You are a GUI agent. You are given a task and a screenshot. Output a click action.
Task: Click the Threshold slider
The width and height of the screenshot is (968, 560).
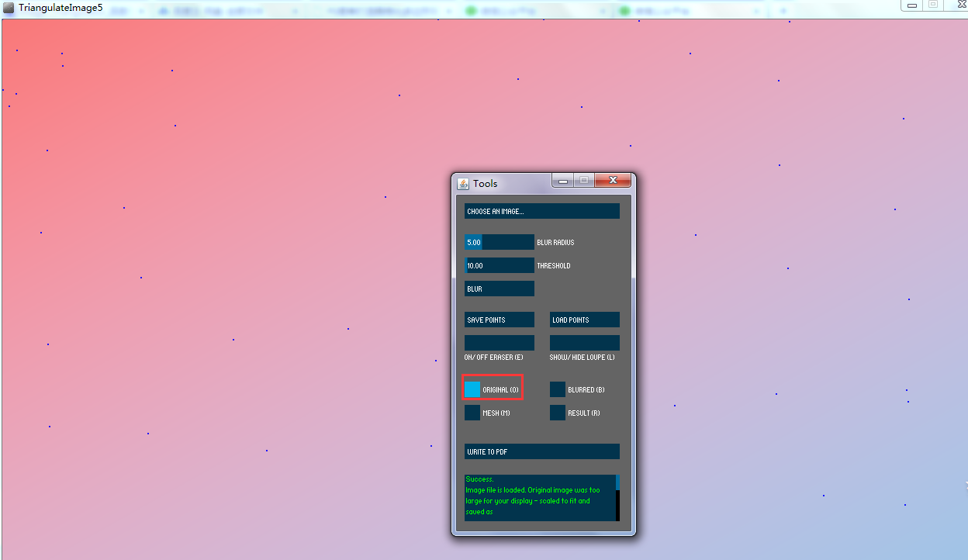click(499, 265)
